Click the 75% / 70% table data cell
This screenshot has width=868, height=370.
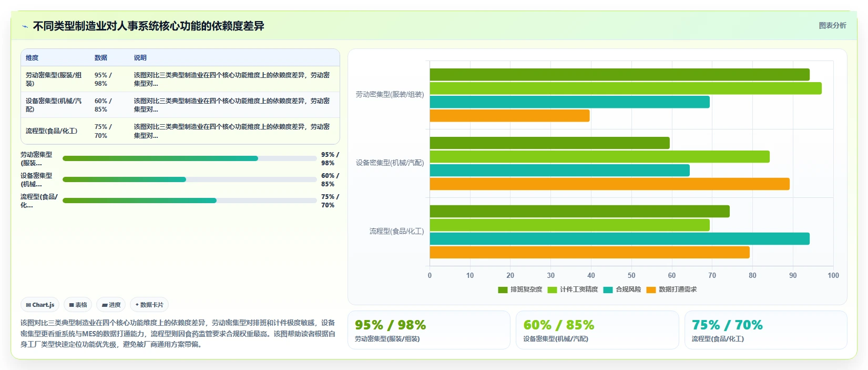(109, 131)
